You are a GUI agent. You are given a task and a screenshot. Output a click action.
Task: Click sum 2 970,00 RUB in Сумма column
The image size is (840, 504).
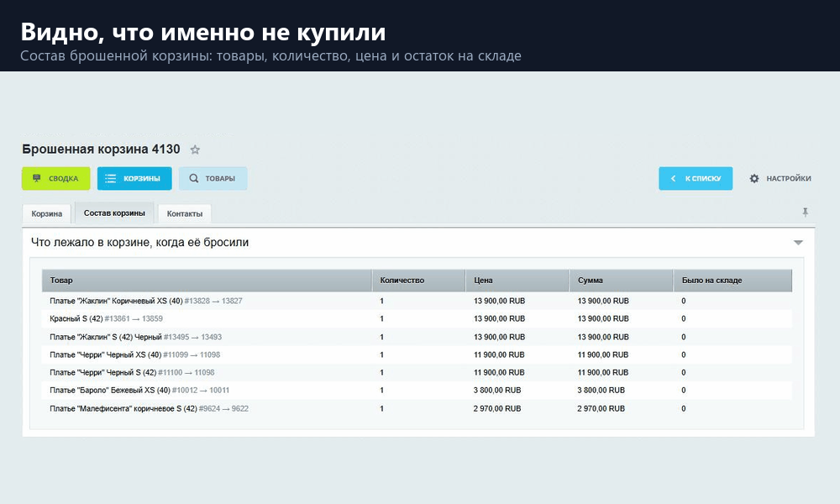click(601, 408)
